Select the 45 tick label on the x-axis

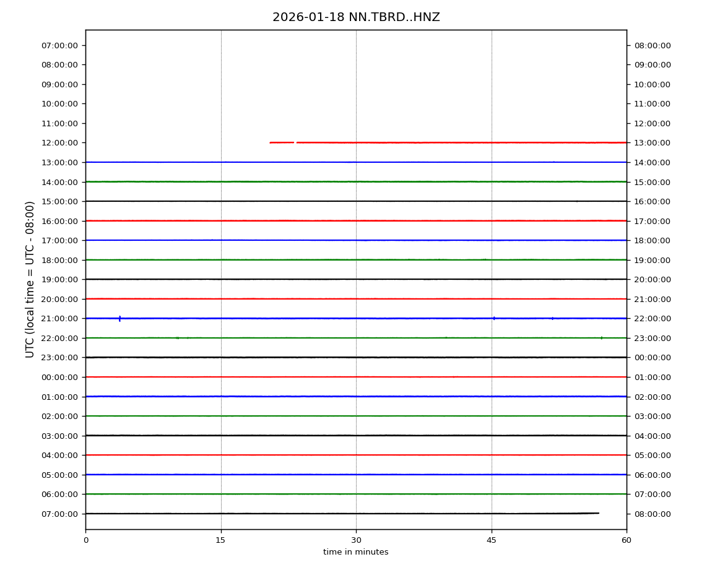click(492, 540)
